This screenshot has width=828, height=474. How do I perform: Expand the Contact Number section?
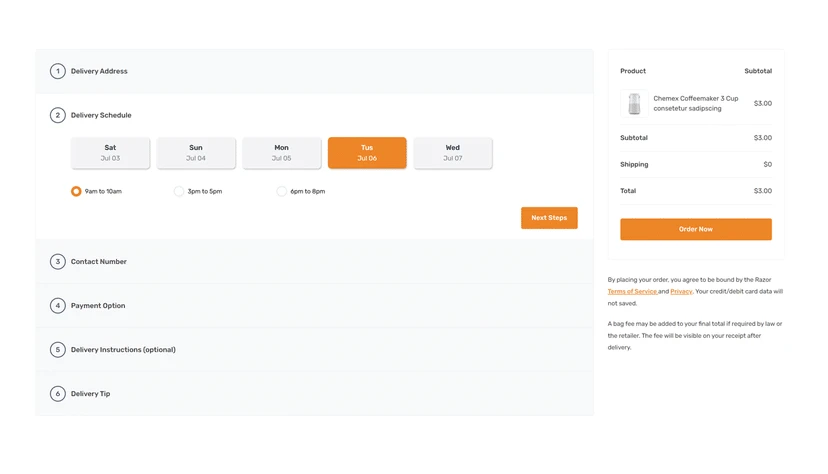(x=98, y=262)
